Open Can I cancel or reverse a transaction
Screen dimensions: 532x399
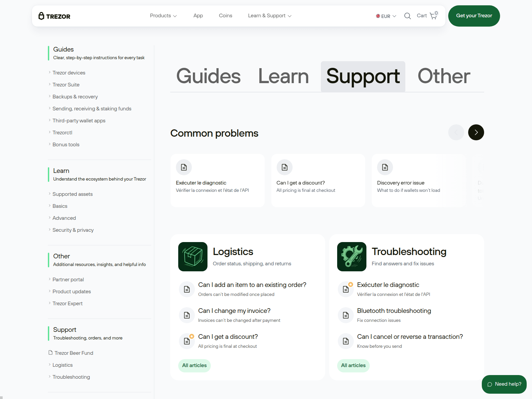click(x=410, y=337)
